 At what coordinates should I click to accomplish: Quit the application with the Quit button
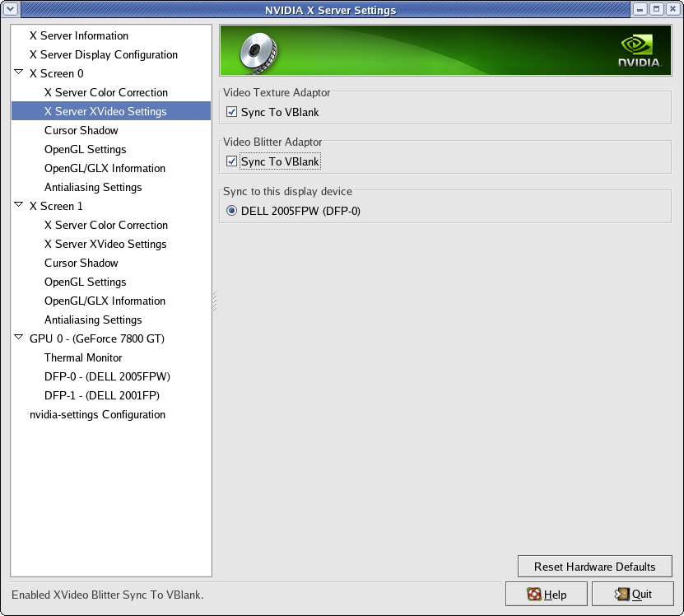pyautogui.click(x=632, y=594)
